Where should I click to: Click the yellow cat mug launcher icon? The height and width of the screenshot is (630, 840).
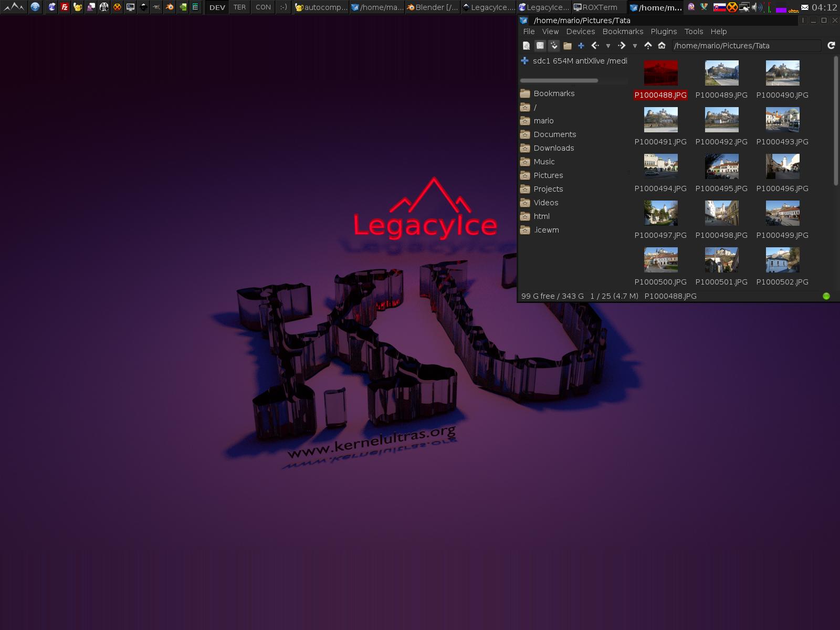(78, 7)
